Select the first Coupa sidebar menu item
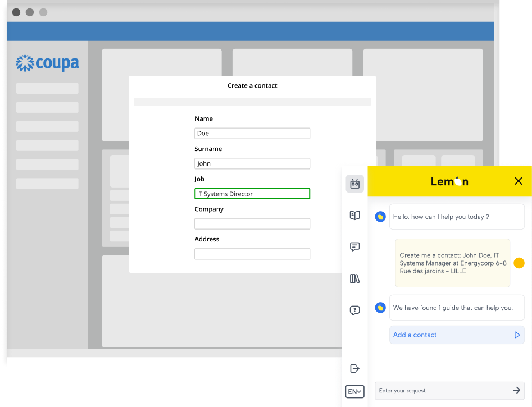 (47, 89)
